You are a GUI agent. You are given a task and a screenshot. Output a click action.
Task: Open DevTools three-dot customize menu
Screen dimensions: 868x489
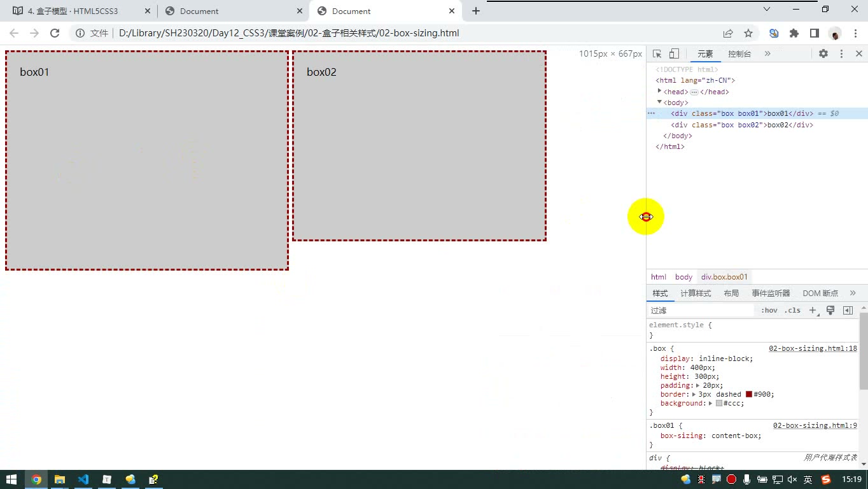coord(841,54)
